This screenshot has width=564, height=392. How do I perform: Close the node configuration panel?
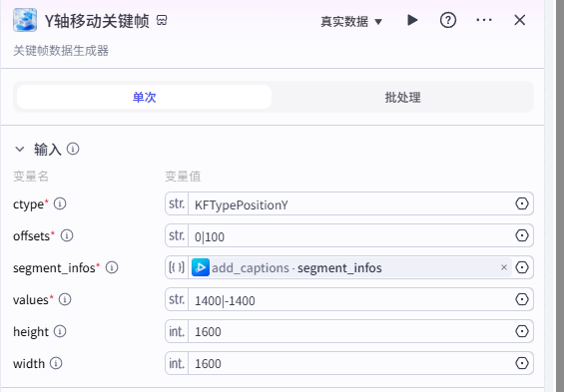[x=520, y=20]
